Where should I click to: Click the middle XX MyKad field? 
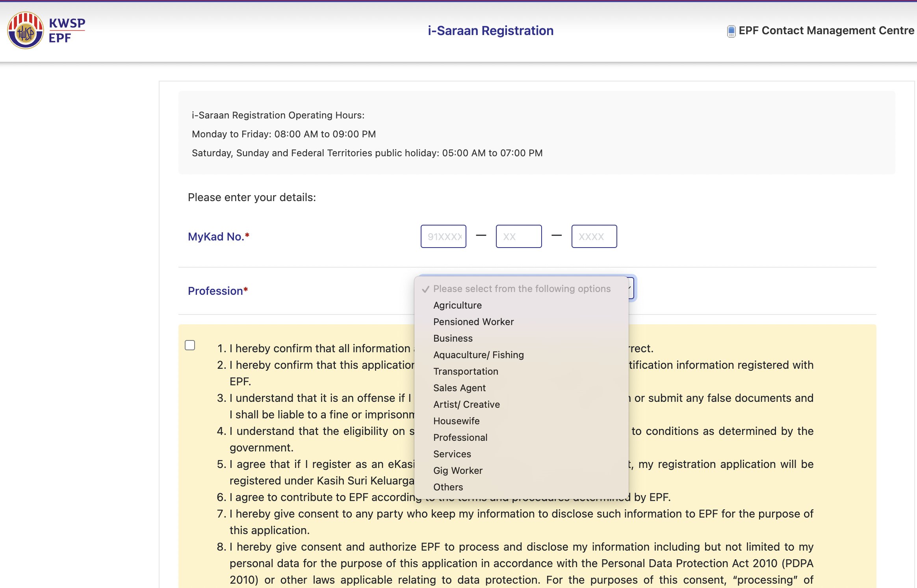(518, 237)
